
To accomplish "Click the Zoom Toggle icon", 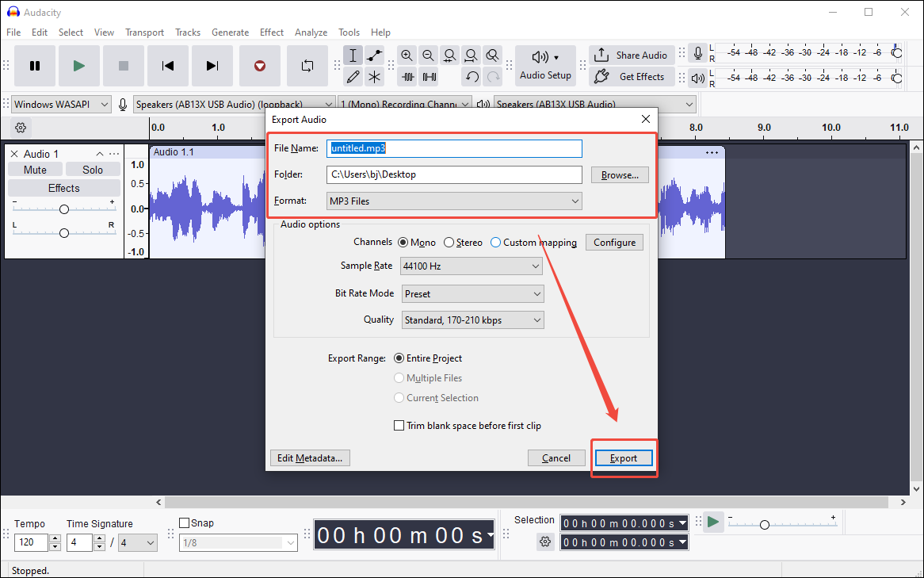I will tap(493, 56).
